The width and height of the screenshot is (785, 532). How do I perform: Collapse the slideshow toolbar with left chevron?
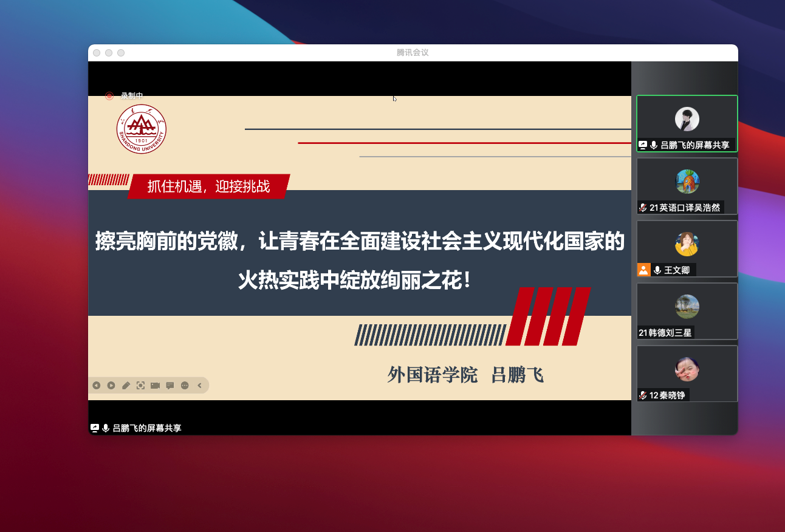pos(199,385)
